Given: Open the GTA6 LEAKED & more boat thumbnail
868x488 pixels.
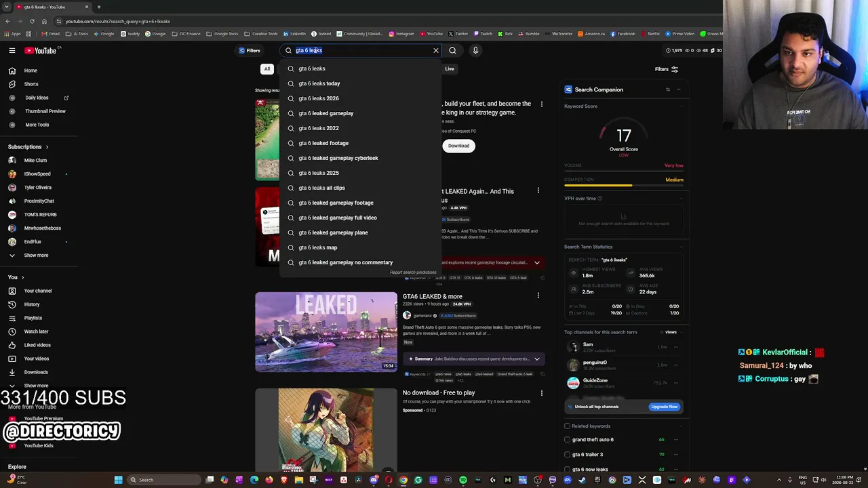Looking at the screenshot, I should (x=326, y=332).
